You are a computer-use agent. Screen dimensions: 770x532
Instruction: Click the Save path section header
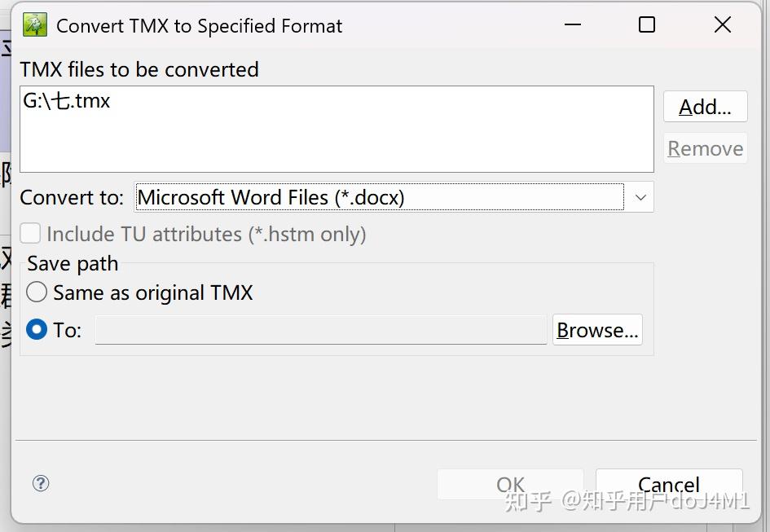(72, 263)
